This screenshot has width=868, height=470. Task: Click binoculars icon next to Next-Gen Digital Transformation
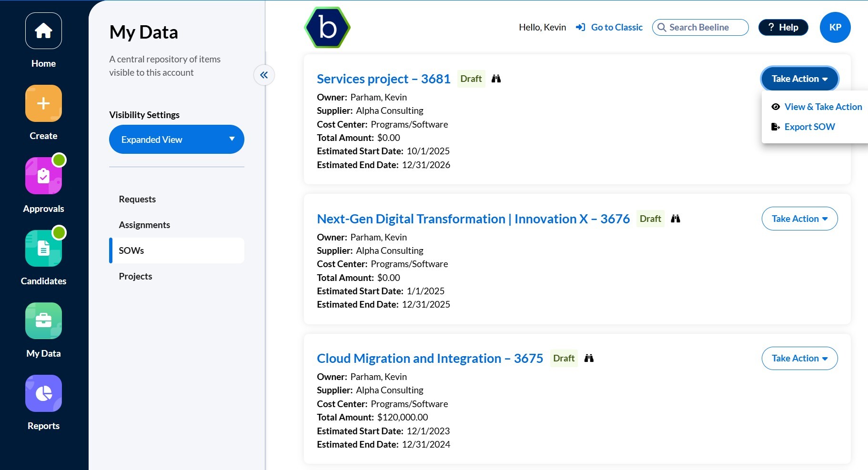[676, 219]
